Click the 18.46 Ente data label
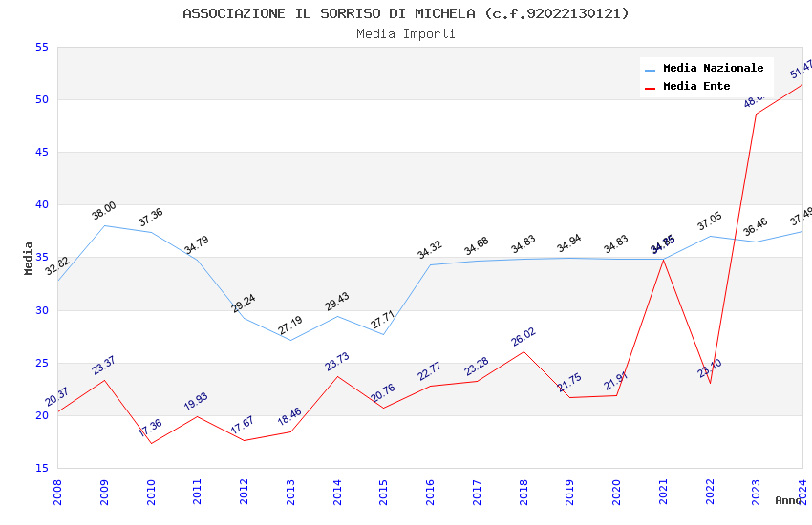 tap(289, 416)
